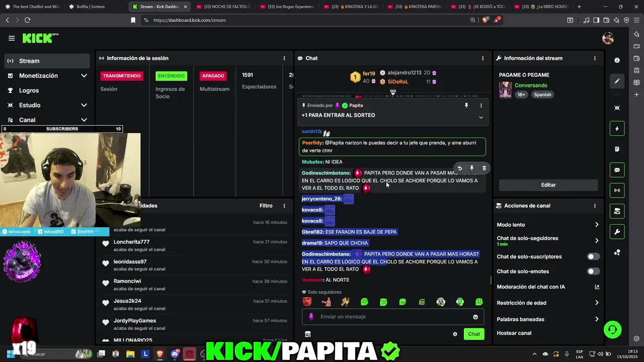Reply to the hovered Godineschimbotano message
The image size is (644, 362).
click(459, 168)
